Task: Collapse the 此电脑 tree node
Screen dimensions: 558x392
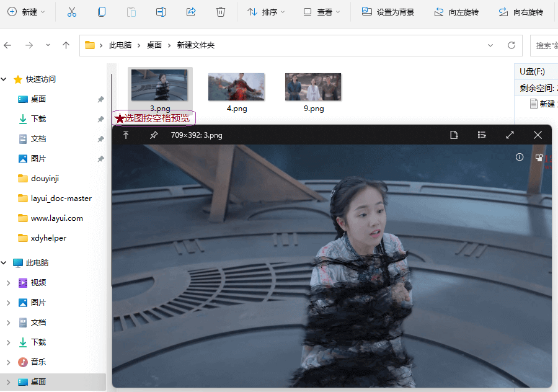Action: click(x=4, y=263)
